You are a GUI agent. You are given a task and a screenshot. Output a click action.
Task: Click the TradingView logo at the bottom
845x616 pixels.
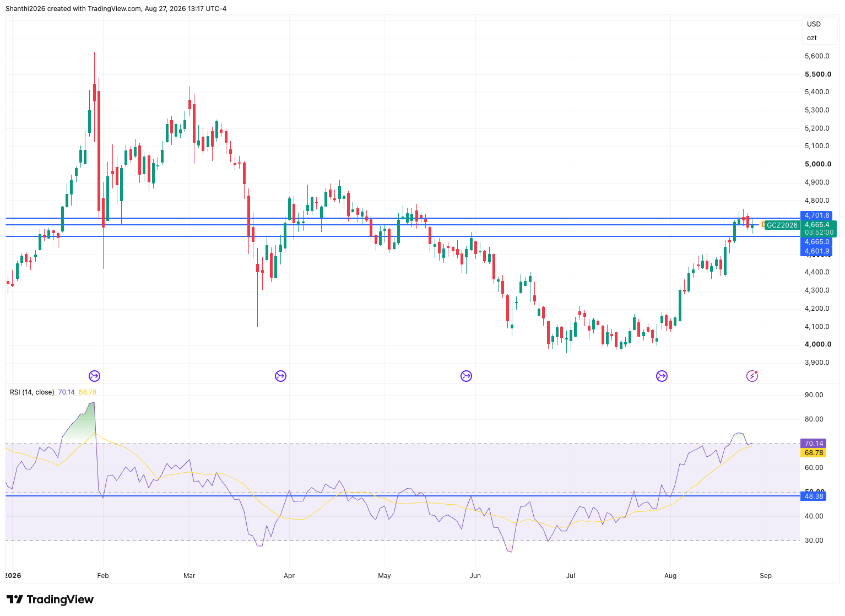click(50, 599)
